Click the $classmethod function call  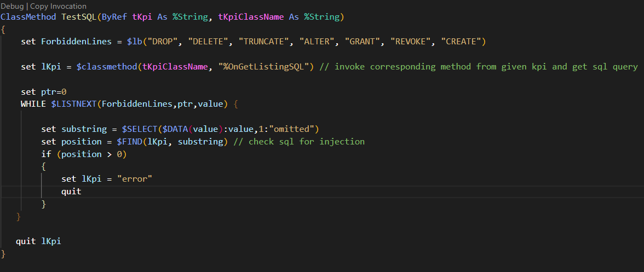coord(107,66)
